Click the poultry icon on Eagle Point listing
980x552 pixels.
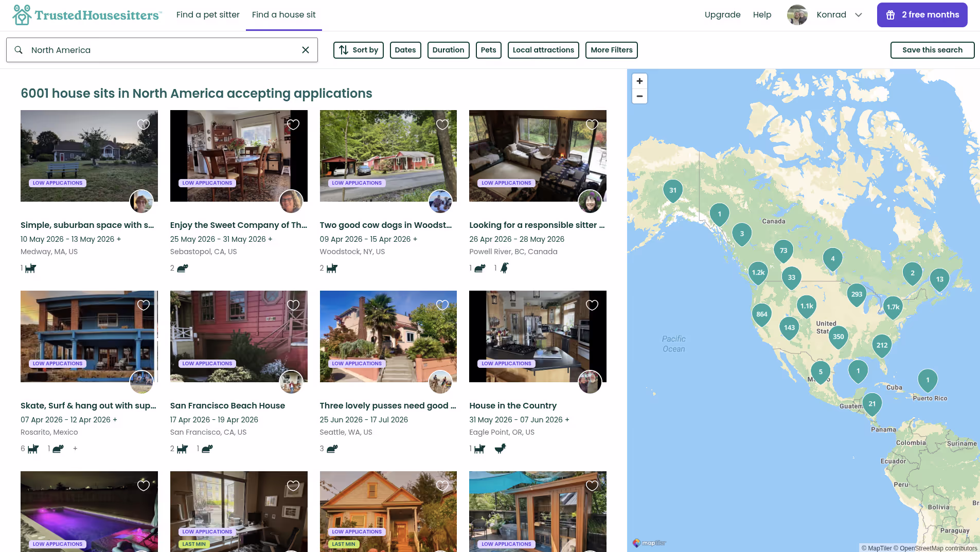click(500, 449)
